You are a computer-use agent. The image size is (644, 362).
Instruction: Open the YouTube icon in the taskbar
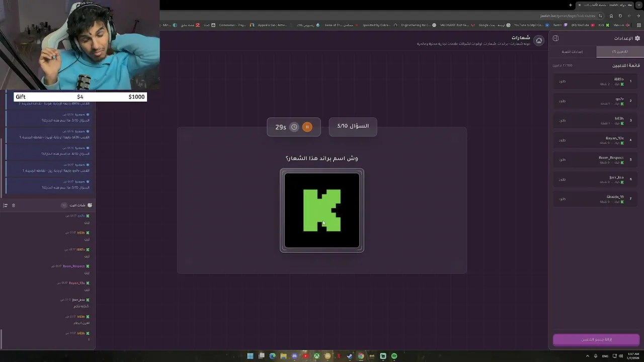pyautogui.click(x=305, y=356)
